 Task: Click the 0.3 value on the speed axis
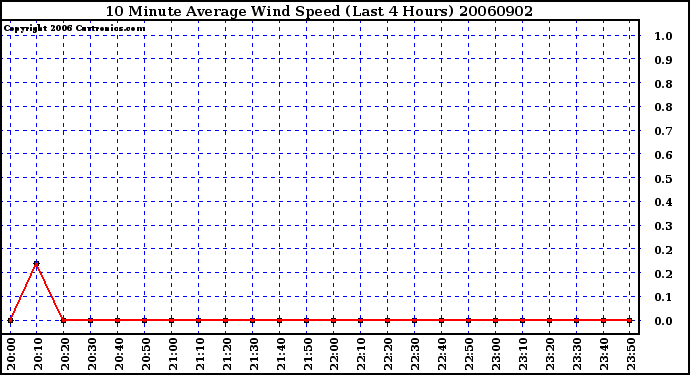[x=663, y=226]
